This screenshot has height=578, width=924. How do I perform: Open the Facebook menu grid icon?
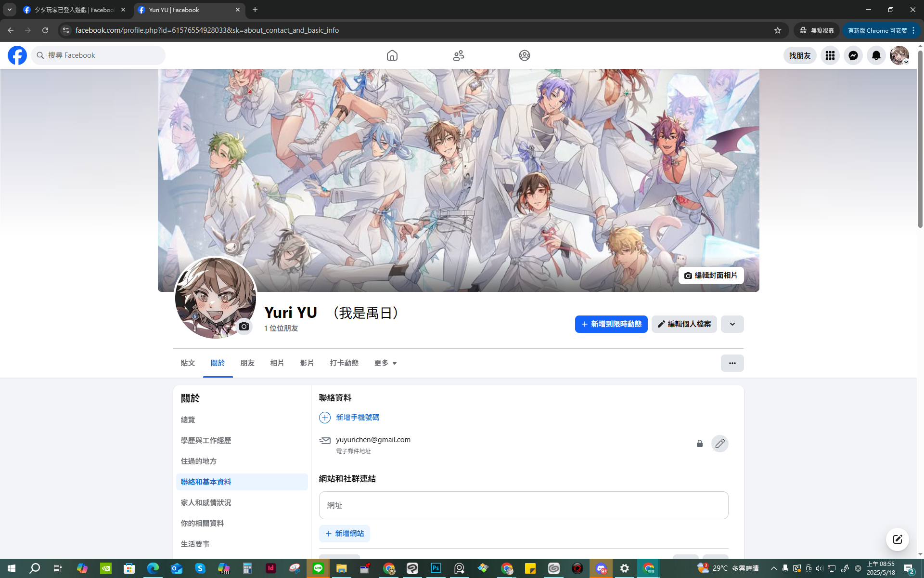830,55
